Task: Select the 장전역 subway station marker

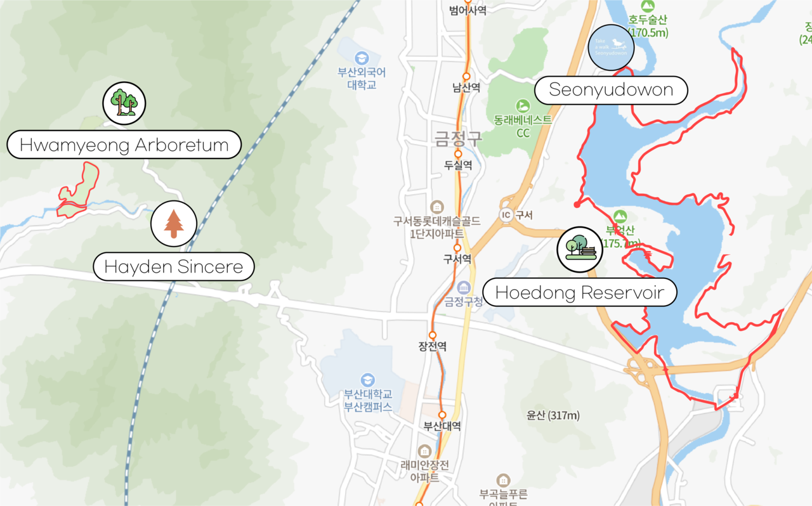Action: click(433, 335)
